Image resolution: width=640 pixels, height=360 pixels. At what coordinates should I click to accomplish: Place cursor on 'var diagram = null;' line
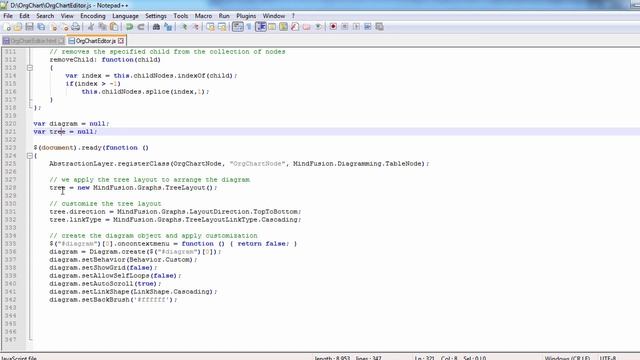click(x=71, y=124)
